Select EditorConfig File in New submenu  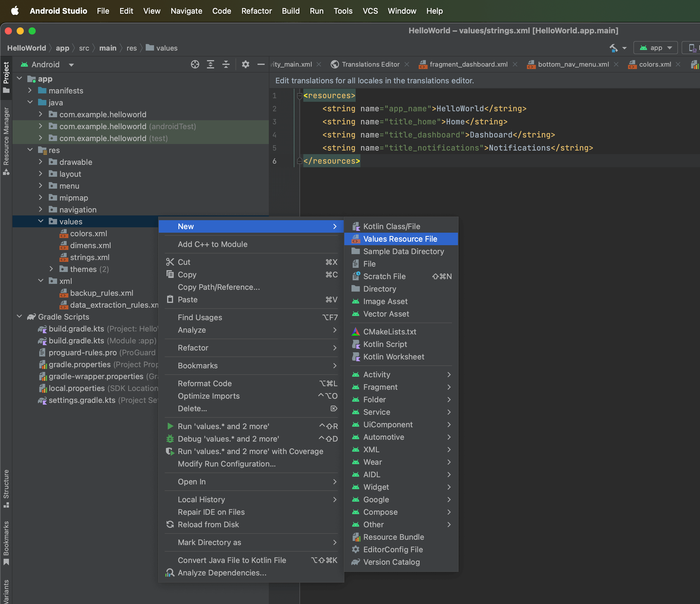tap(401, 550)
